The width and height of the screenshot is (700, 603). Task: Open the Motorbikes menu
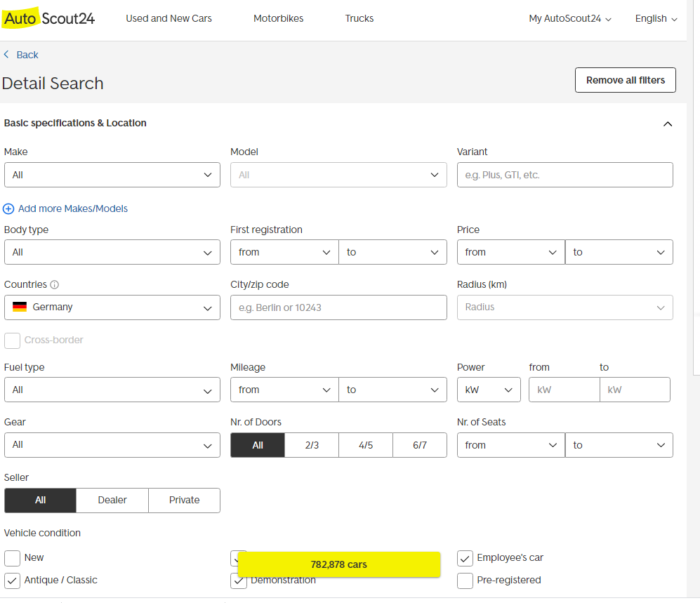[278, 18]
